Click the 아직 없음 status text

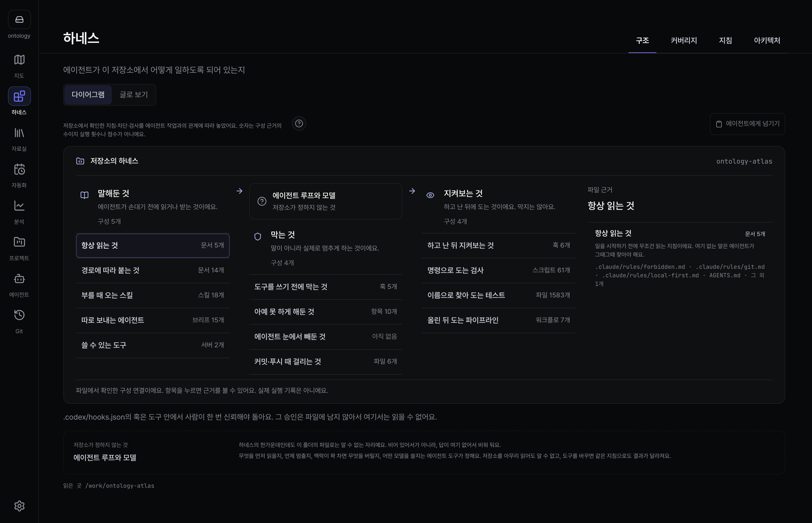pos(384,337)
